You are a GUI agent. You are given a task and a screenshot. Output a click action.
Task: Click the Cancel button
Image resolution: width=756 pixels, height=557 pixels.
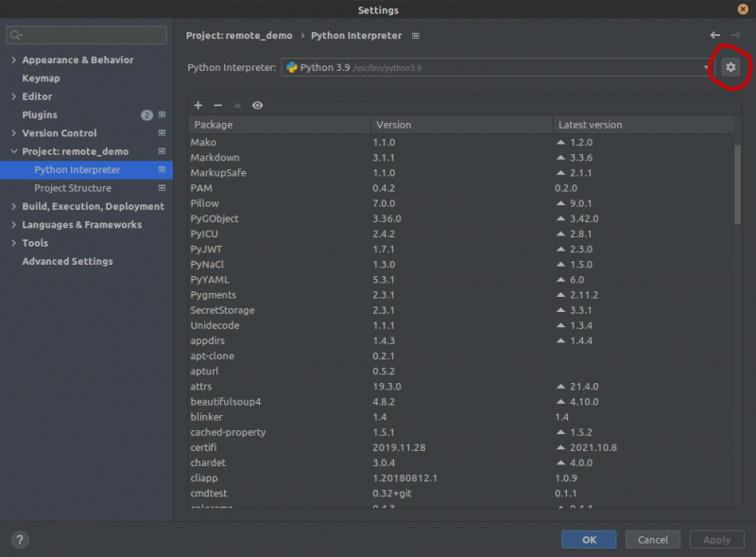coord(653,539)
